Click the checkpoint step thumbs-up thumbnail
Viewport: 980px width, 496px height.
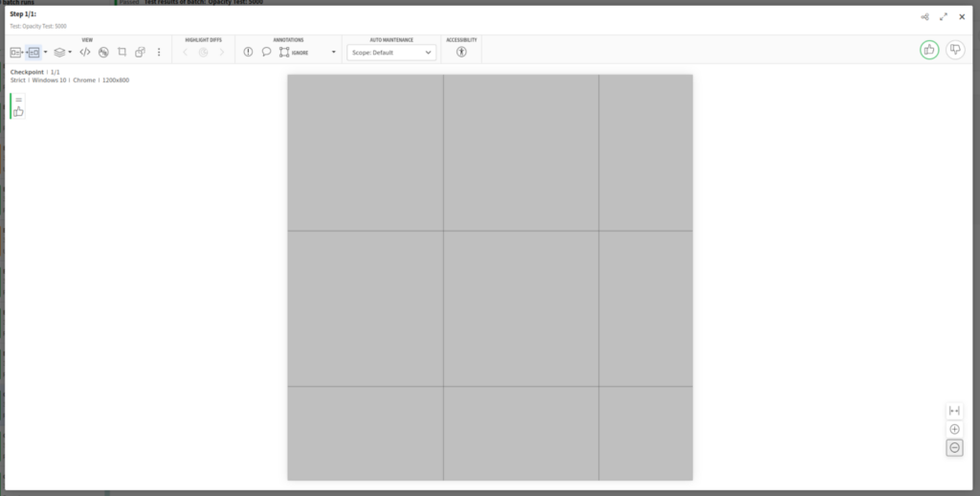[18, 111]
